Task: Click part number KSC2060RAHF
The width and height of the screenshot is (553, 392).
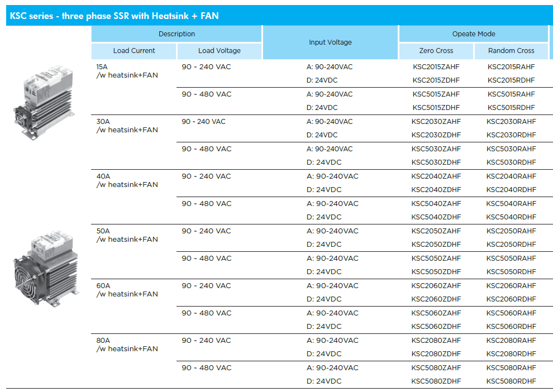Action: pyautogui.click(x=511, y=285)
